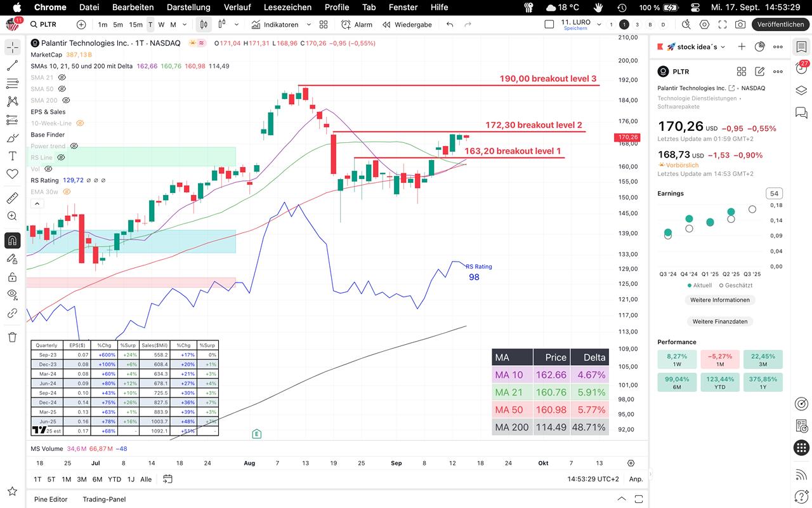This screenshot has height=508, width=812.
Task: Select the 6M date range
Action: (x=97, y=479)
